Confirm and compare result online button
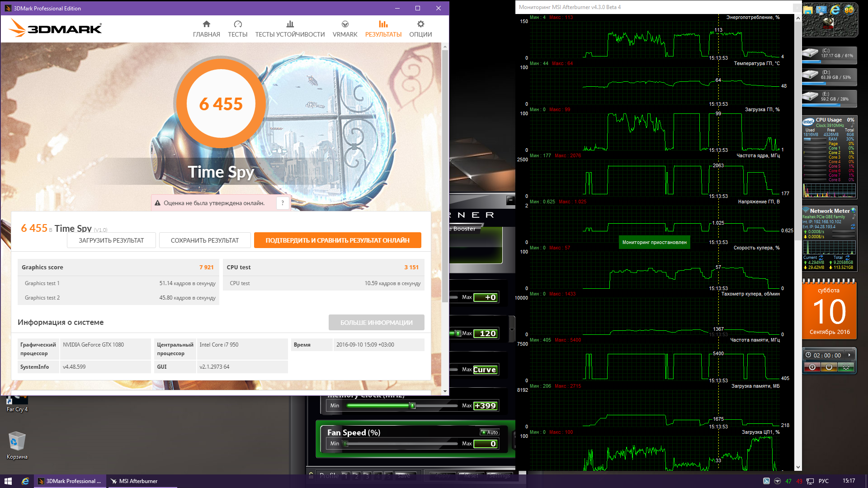Screen dimensions: 868x488 pos(337,240)
